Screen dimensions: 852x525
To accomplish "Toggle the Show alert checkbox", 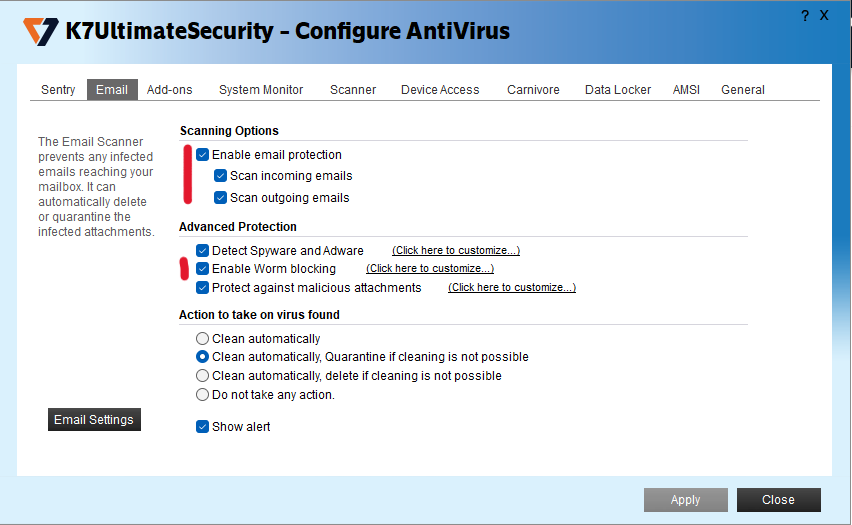I will coord(203,427).
